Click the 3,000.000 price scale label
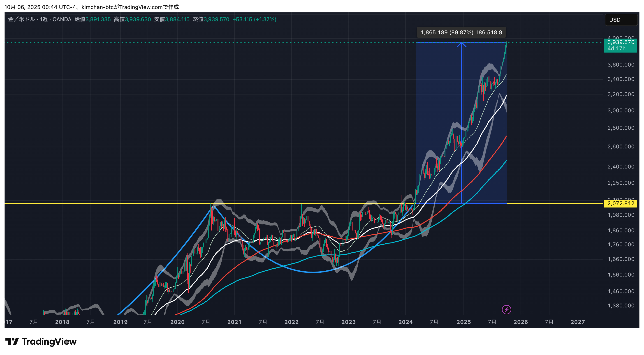The image size is (644, 355). click(x=621, y=111)
